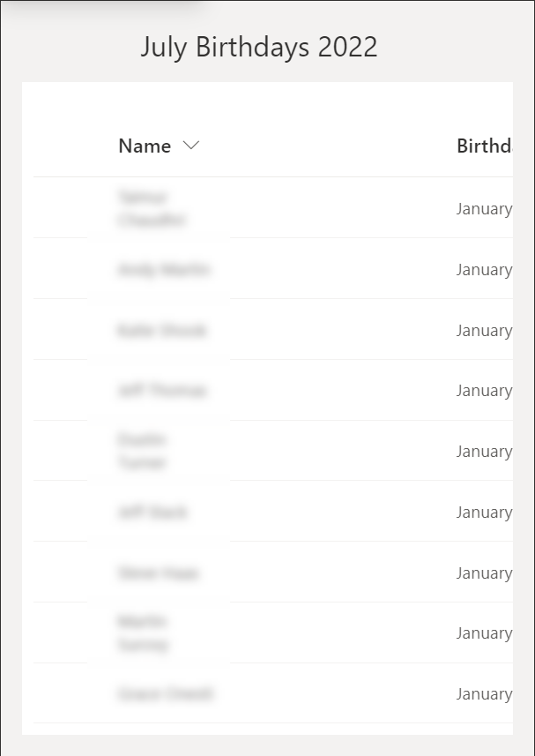Click the Name column header
This screenshot has width=535, height=756.
[x=145, y=146]
